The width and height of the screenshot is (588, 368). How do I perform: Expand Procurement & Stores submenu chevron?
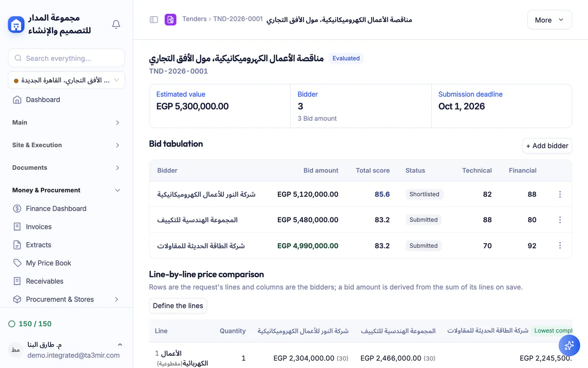(117, 299)
